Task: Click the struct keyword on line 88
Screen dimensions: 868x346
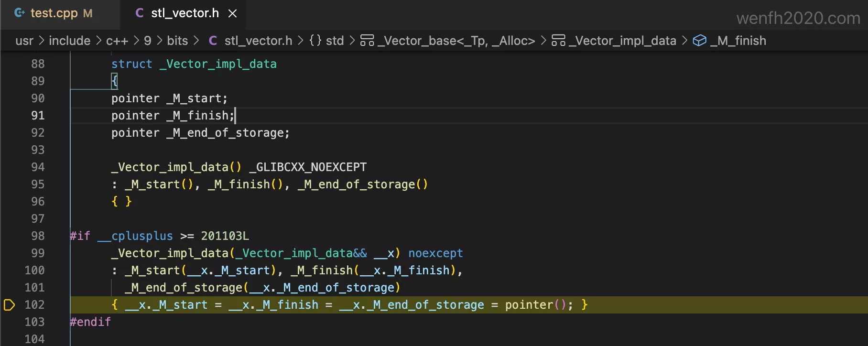Action: click(131, 64)
